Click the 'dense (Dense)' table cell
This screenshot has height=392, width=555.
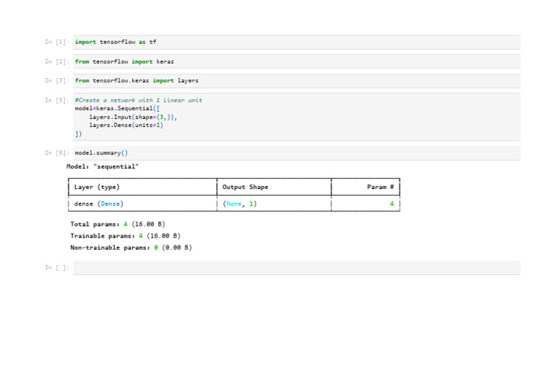click(x=99, y=204)
